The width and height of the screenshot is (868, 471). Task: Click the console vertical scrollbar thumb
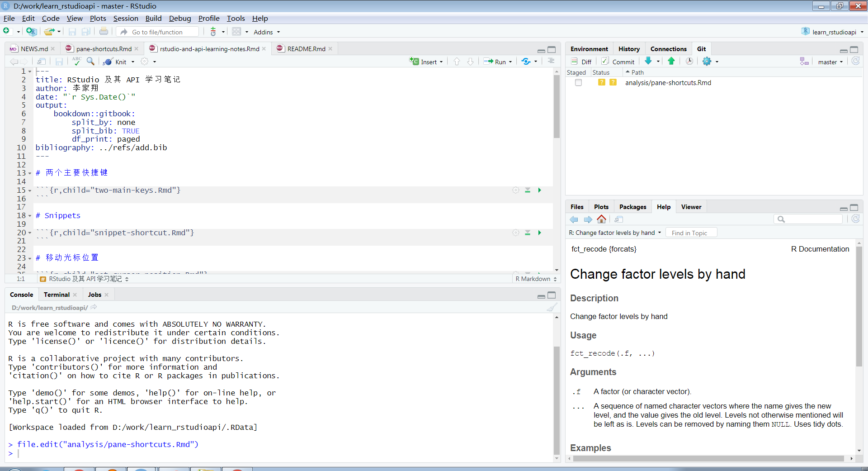click(557, 400)
